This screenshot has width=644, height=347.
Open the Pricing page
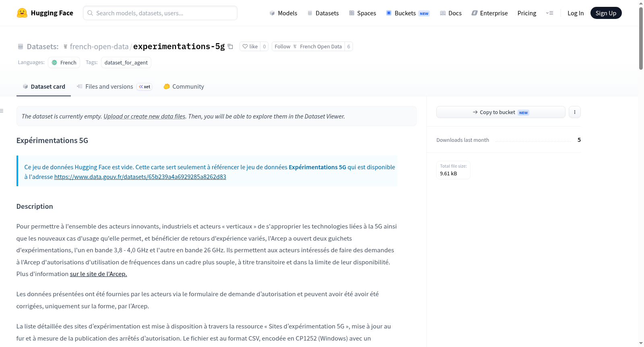[x=527, y=13]
